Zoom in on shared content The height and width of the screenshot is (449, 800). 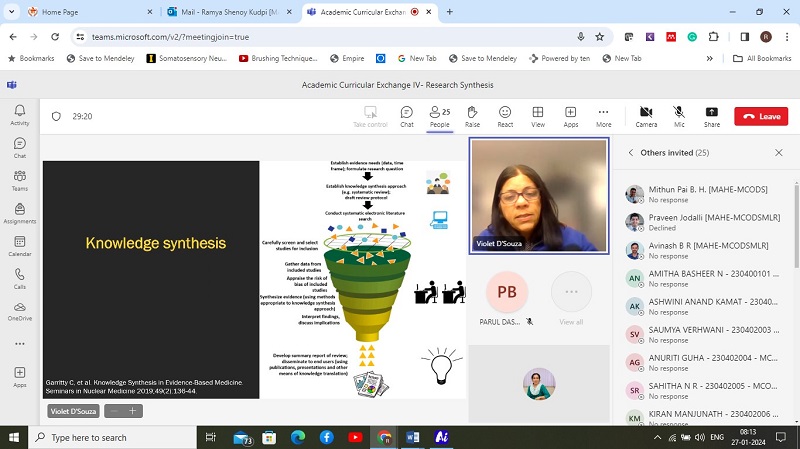pyautogui.click(x=132, y=411)
